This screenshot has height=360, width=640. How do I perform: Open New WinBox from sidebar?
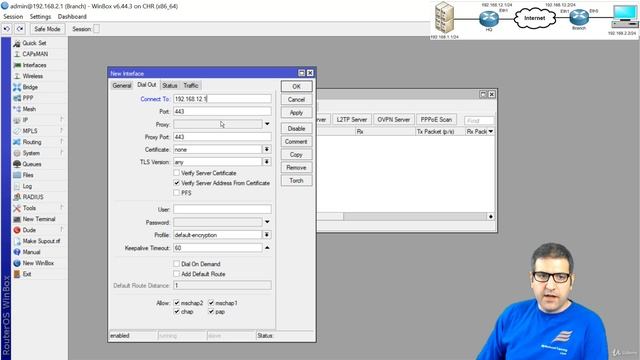point(38,263)
